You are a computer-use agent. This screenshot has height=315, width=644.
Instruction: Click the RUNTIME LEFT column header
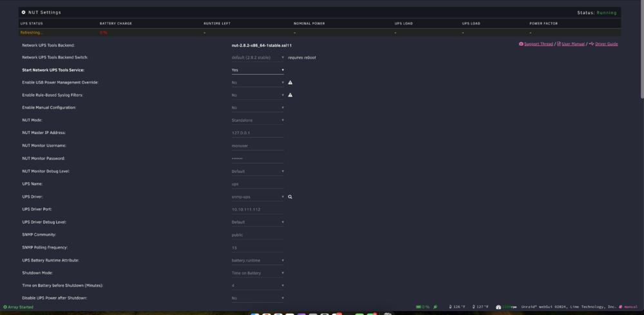pos(217,23)
